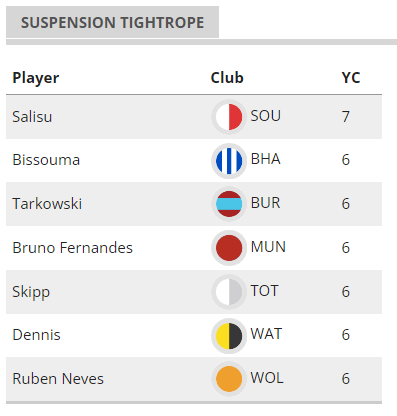Click the Southampton red-white club badge
The height and width of the screenshot is (416, 397).
[229, 117]
